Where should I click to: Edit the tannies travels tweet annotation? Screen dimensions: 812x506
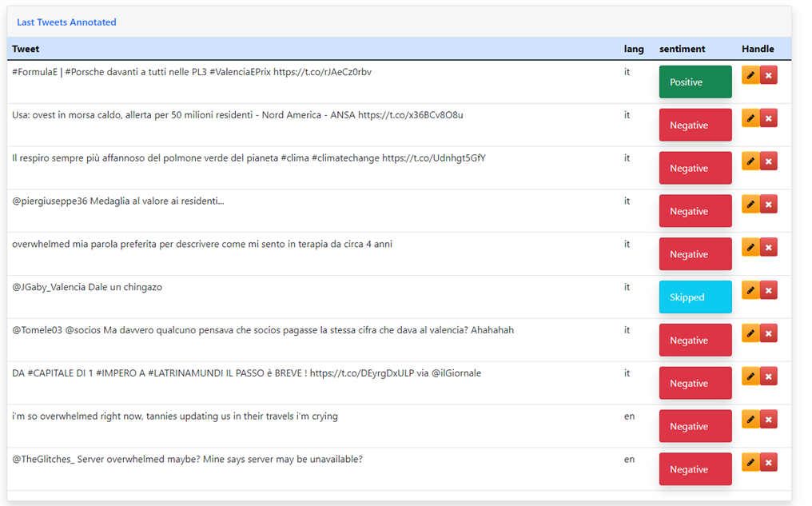click(750, 420)
